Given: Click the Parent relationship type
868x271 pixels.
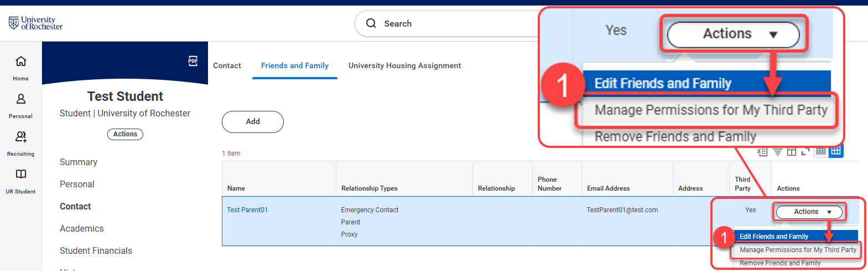Looking at the screenshot, I should 351,222.
